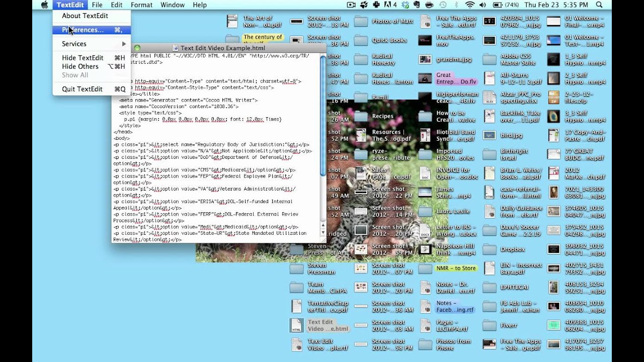Choose Preferences… in TextEdit menu
This screenshot has height=362, width=644.
coord(92,30)
